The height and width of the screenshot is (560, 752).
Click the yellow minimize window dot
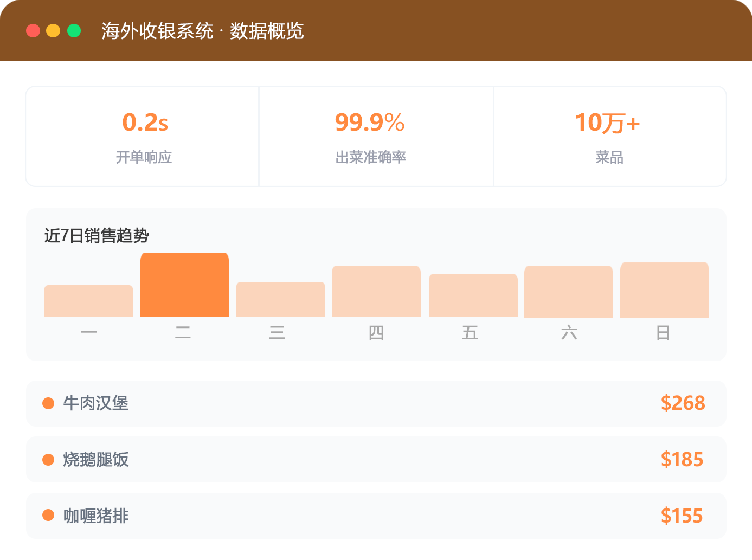click(53, 31)
